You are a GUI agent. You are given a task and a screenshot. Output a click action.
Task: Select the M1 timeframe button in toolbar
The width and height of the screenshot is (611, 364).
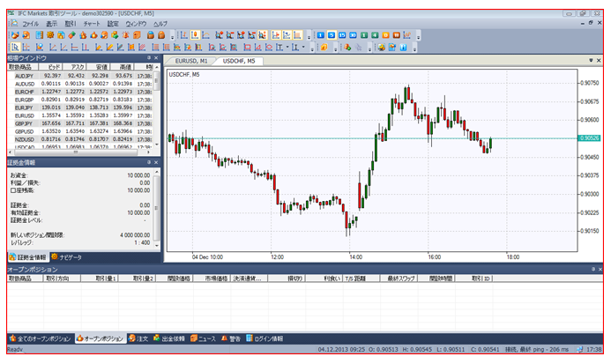[321, 34]
